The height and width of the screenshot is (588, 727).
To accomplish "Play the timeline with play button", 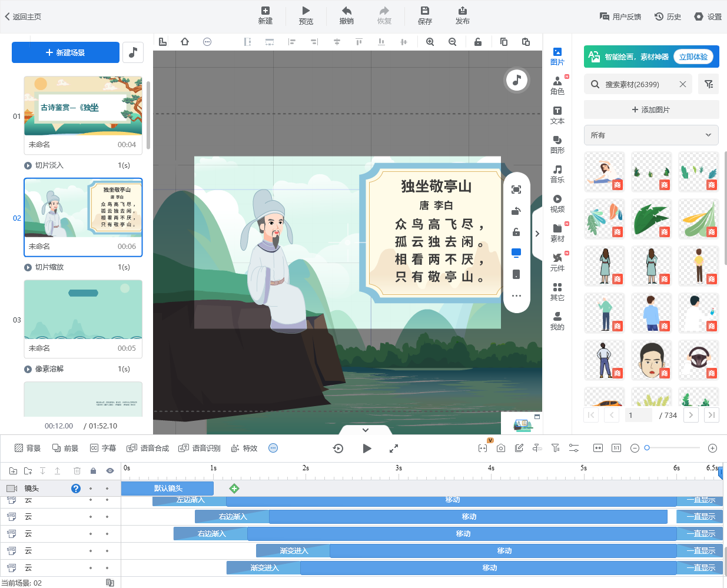I will (x=367, y=449).
